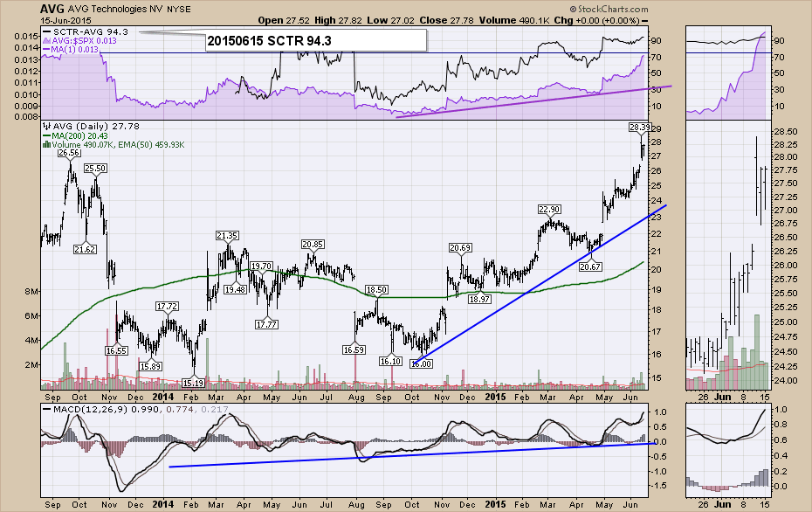Click the 22.90 high price label
This screenshot has width=812, height=512.
click(549, 210)
